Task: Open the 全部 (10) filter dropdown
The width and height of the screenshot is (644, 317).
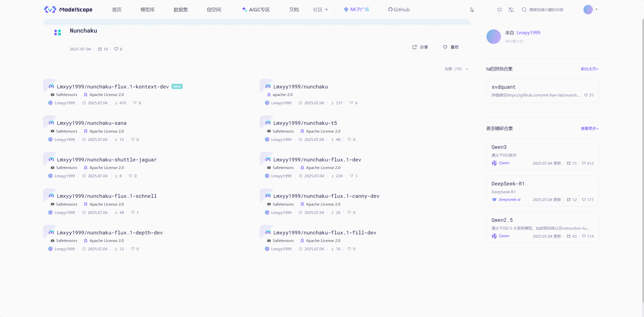Action: coord(456,69)
